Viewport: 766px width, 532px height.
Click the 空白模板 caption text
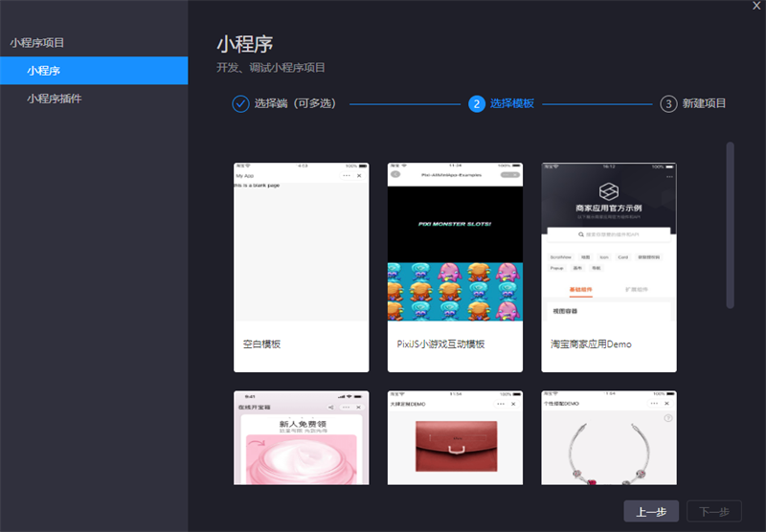(x=261, y=344)
